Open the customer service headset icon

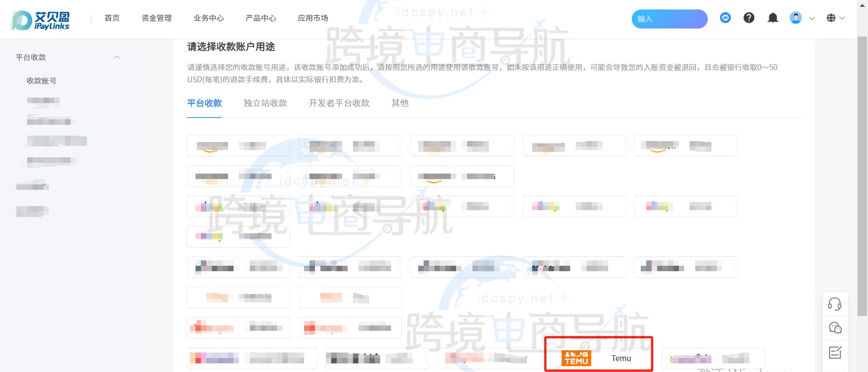pos(835,304)
